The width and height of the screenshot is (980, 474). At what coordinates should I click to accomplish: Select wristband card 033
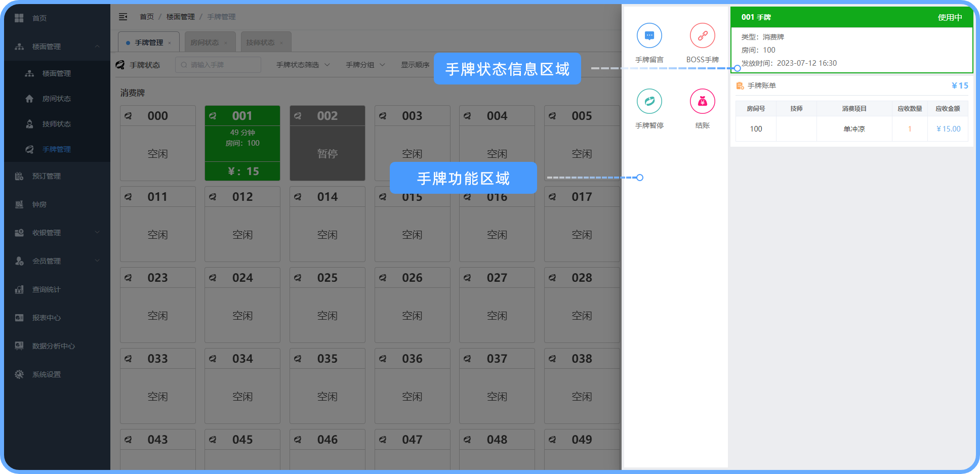click(x=158, y=386)
